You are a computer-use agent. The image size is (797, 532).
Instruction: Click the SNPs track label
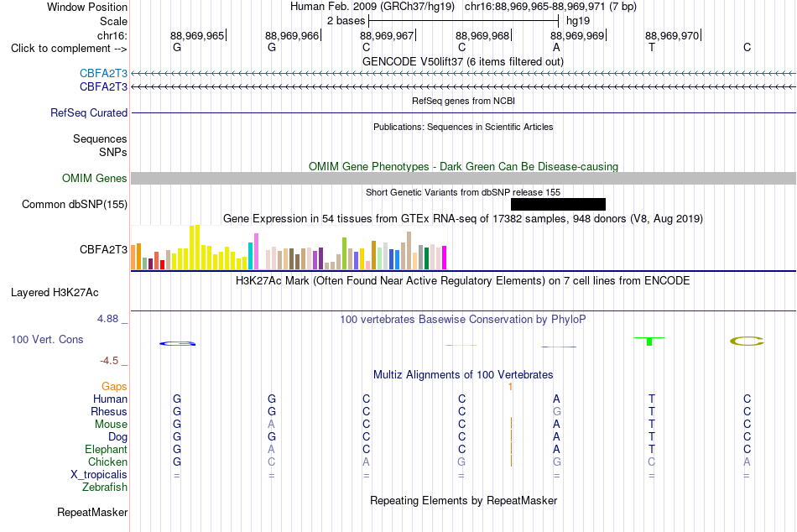(x=113, y=152)
